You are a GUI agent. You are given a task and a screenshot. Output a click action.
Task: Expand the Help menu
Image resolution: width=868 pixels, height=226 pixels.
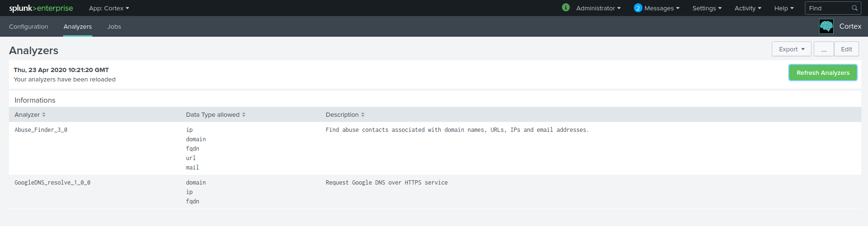pyautogui.click(x=784, y=8)
